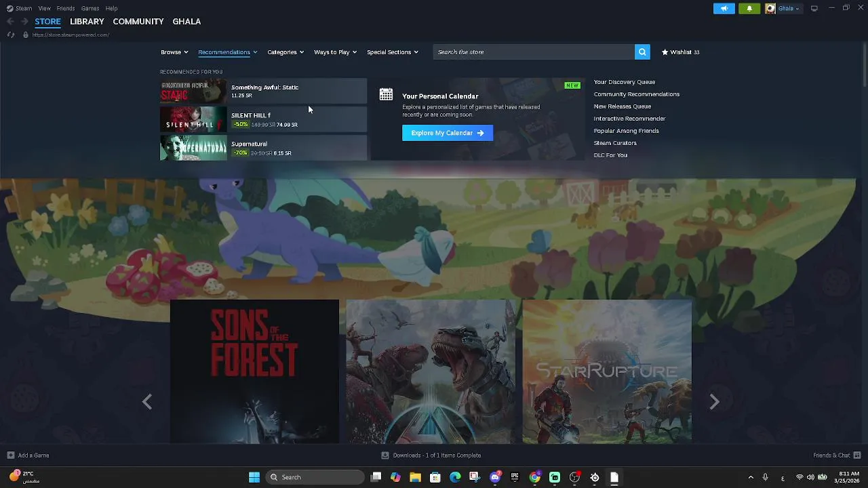Reload the store page
868x488 pixels.
[x=11, y=35]
